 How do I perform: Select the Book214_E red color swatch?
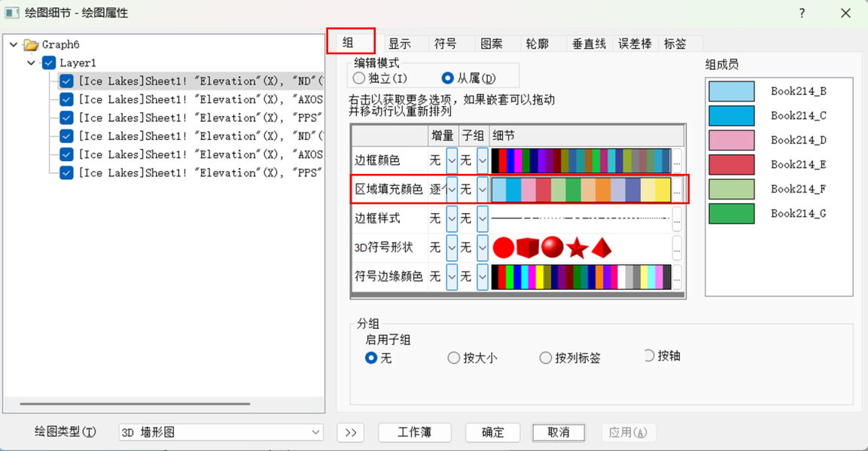731,164
